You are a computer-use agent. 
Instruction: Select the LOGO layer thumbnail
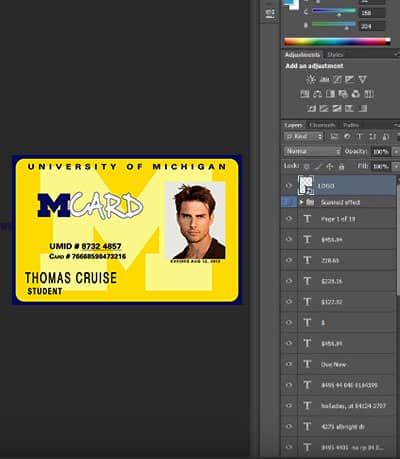(306, 185)
